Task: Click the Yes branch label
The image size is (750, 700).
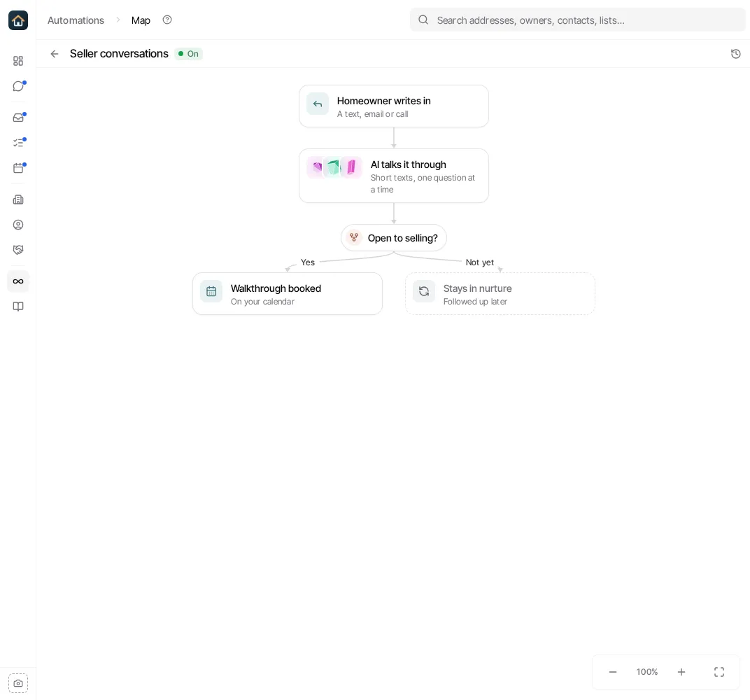Action: pos(308,262)
